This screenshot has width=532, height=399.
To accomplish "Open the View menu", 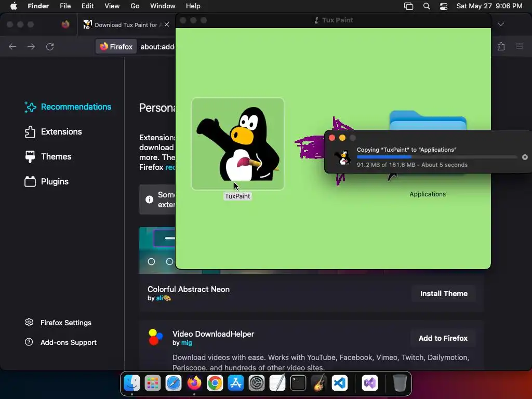I will (x=112, y=6).
